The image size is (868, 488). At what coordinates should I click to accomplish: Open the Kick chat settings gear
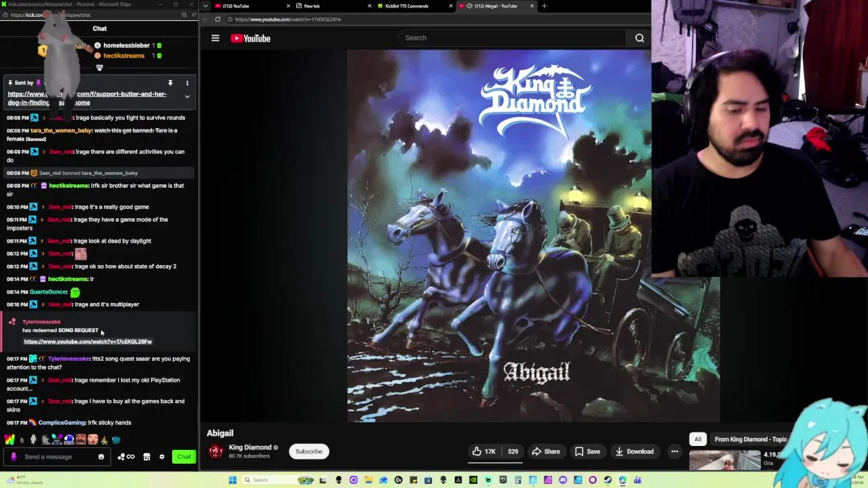point(161,457)
